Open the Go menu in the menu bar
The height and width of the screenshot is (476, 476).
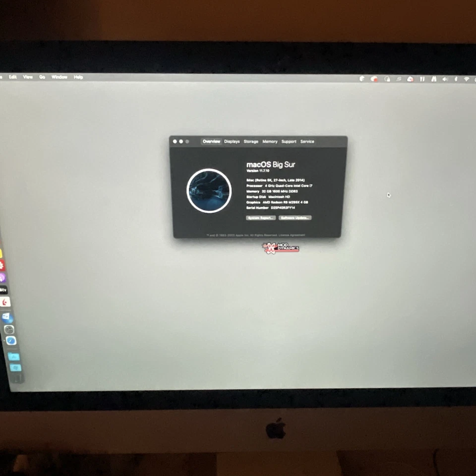[42, 77]
